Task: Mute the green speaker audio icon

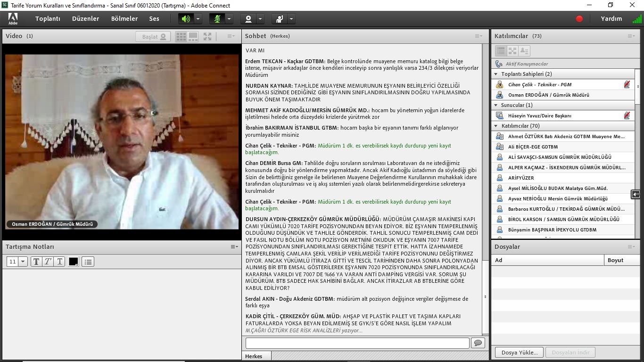Action: pos(186,19)
